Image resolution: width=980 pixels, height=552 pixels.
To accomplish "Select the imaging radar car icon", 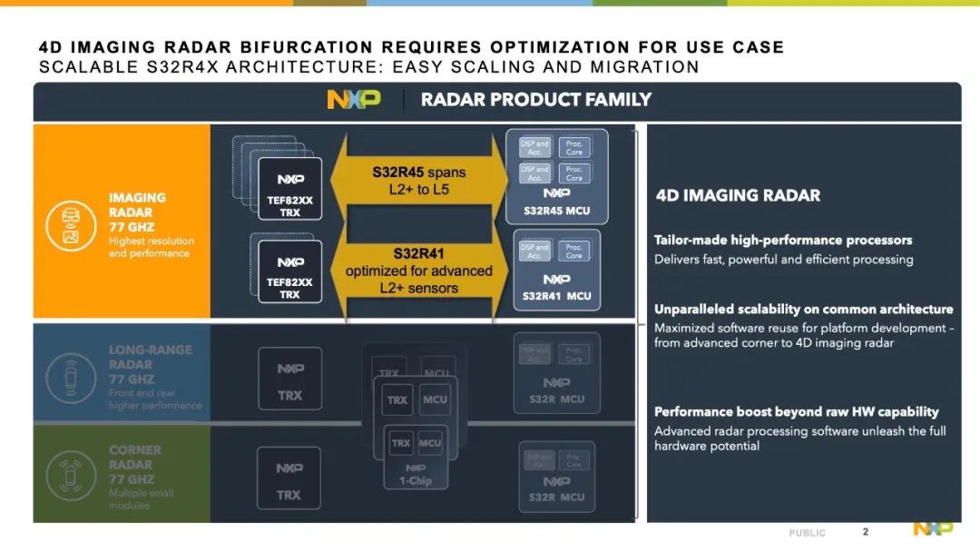I will (x=71, y=226).
